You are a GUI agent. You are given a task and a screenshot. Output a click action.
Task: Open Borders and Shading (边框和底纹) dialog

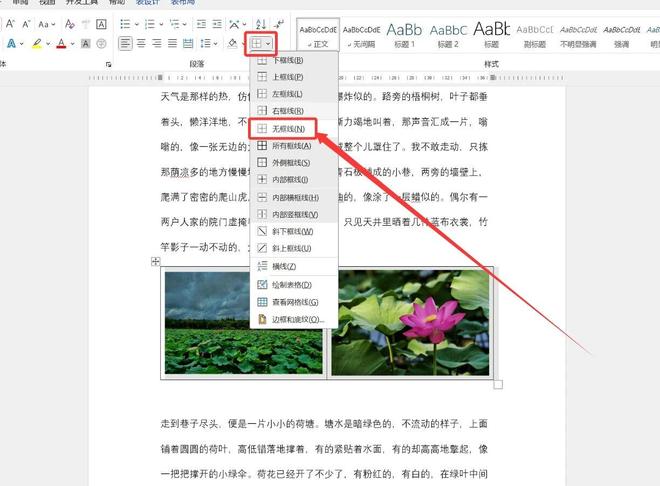(x=291, y=319)
